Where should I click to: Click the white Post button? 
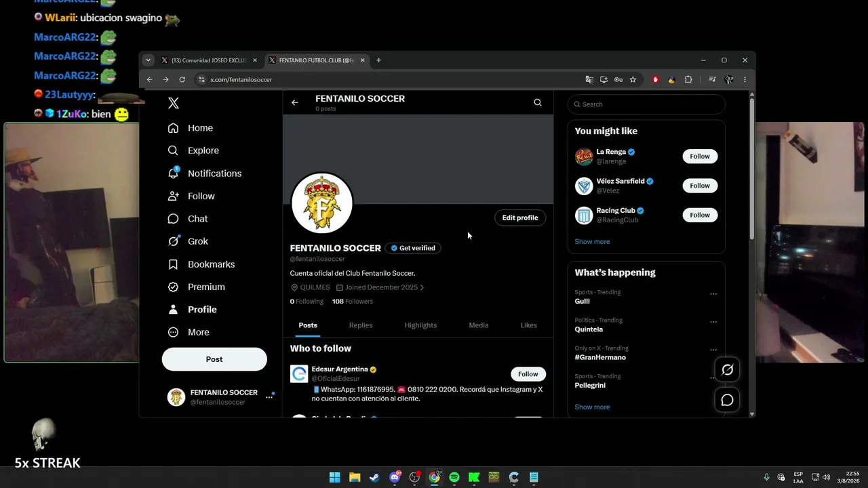(x=214, y=359)
